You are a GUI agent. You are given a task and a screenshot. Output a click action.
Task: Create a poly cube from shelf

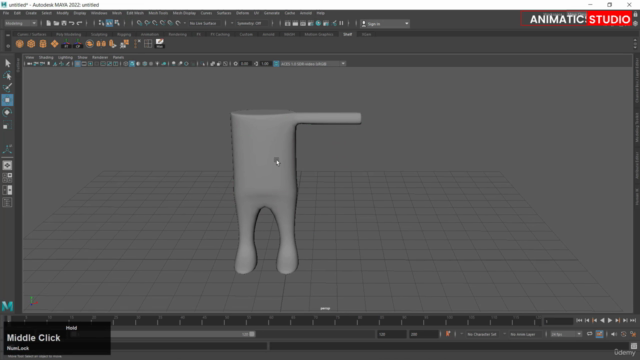31,44
